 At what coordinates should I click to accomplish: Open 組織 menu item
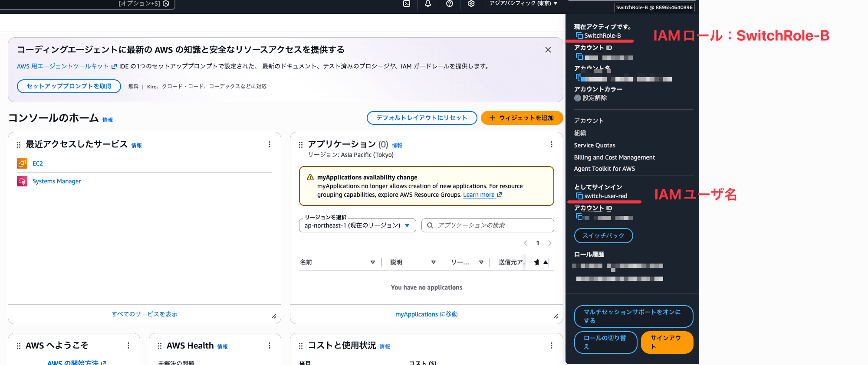580,133
